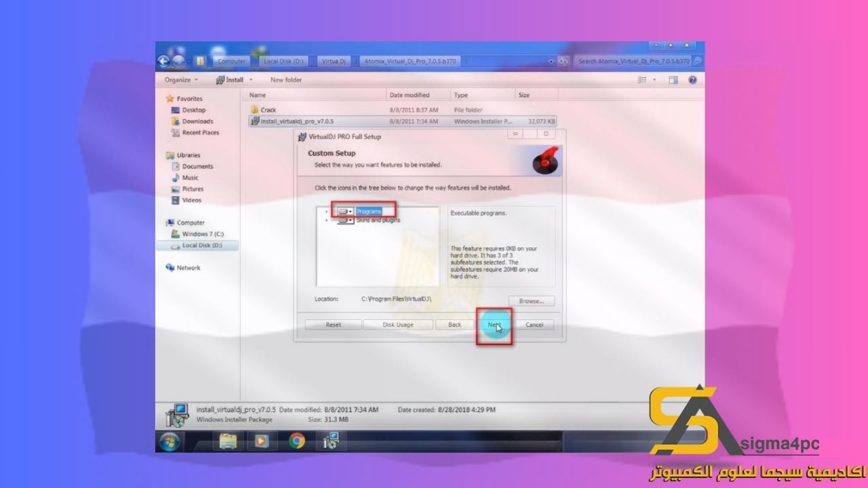The width and height of the screenshot is (868, 488).
Task: Select Programs in the feature tree
Action: pyautogui.click(x=368, y=211)
